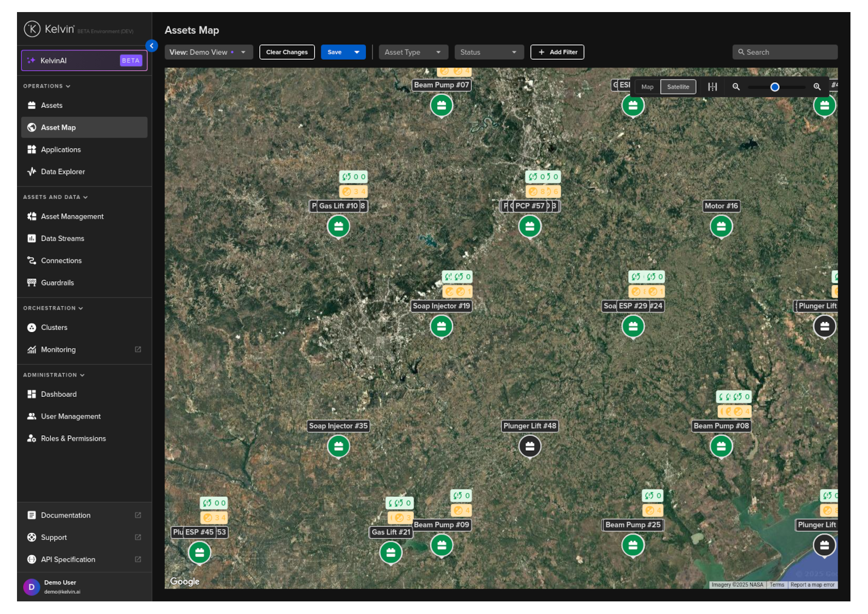Viewport: 868px width, 614px height.
Task: Click the Motor #16 map marker icon
Action: 721,226
